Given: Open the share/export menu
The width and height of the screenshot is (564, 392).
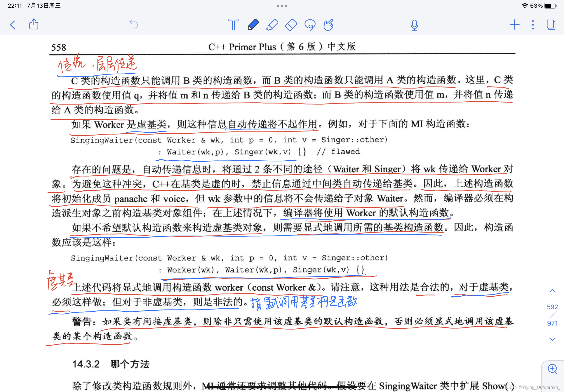Looking at the screenshot, I should point(34,24).
